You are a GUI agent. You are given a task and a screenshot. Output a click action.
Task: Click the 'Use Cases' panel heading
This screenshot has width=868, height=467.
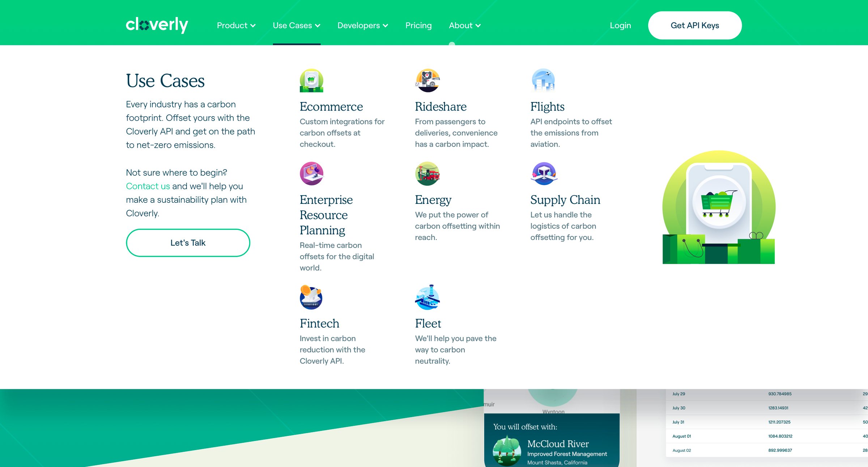pos(165,81)
